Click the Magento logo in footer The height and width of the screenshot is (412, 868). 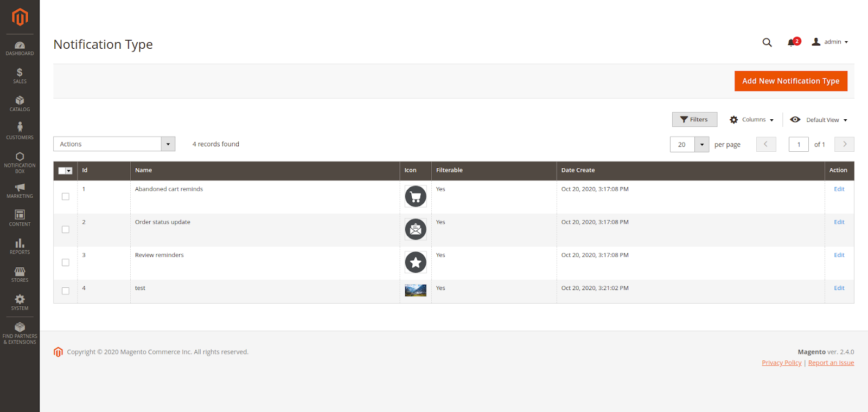click(x=58, y=352)
